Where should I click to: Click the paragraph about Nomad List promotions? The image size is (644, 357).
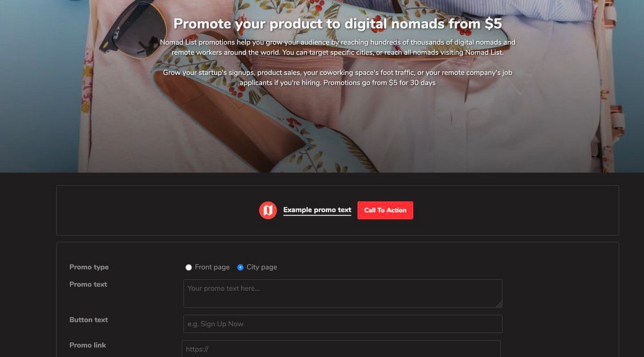(337, 47)
